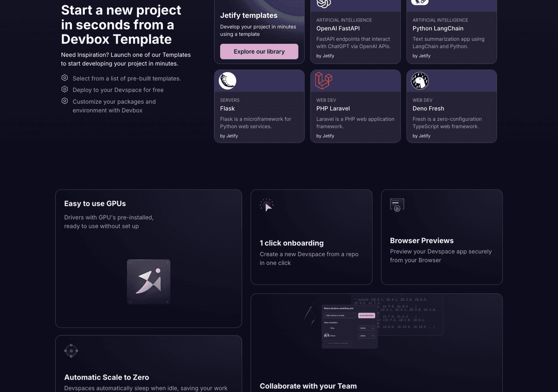Click the Browser Previews window icon
558x392 pixels.
click(397, 205)
